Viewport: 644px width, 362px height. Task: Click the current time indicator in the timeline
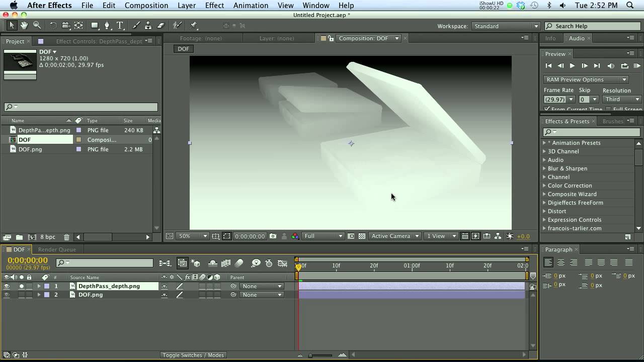298,267
